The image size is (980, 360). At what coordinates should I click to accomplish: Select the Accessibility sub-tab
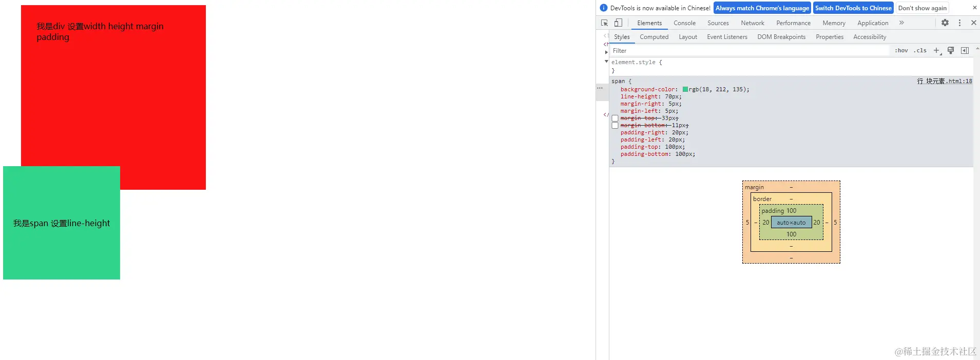coord(870,37)
